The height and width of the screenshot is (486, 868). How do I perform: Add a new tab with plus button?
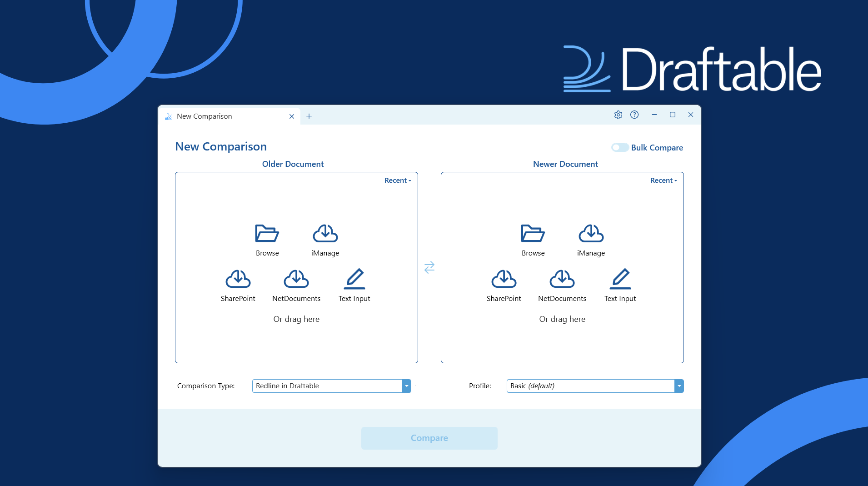pos(309,116)
